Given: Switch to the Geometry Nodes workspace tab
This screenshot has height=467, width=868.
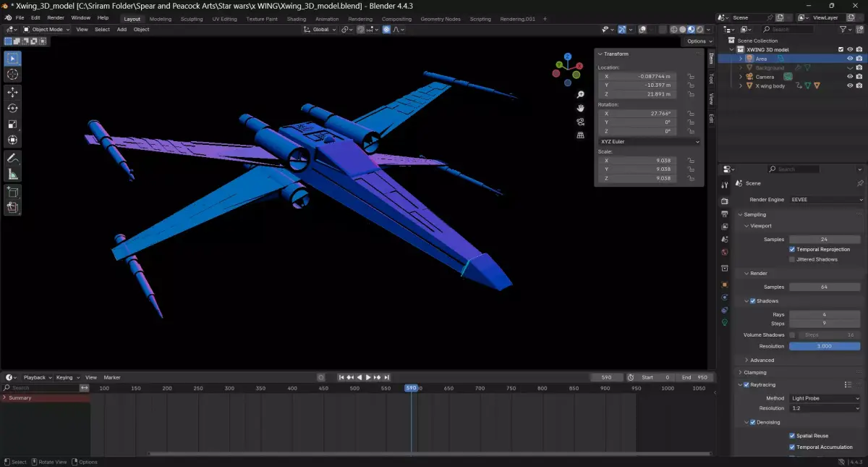Looking at the screenshot, I should point(441,19).
